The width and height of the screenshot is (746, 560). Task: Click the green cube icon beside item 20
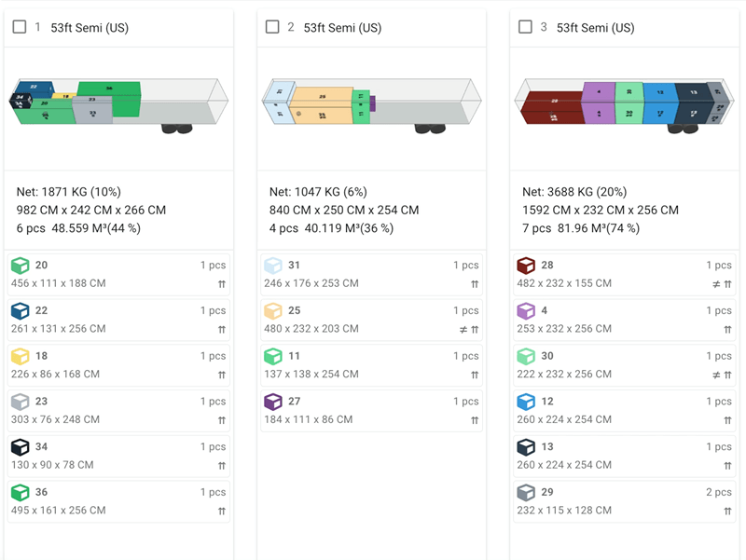pos(21,265)
